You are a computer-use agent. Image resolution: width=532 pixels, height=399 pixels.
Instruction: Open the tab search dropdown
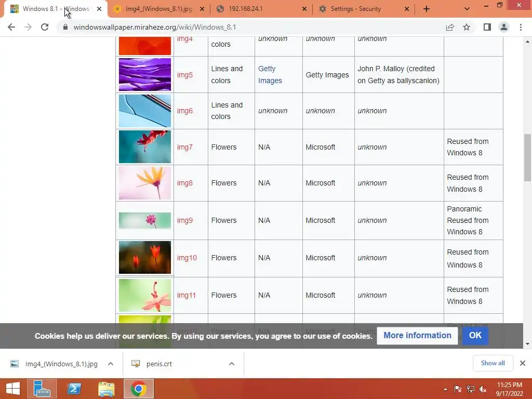[467, 9]
